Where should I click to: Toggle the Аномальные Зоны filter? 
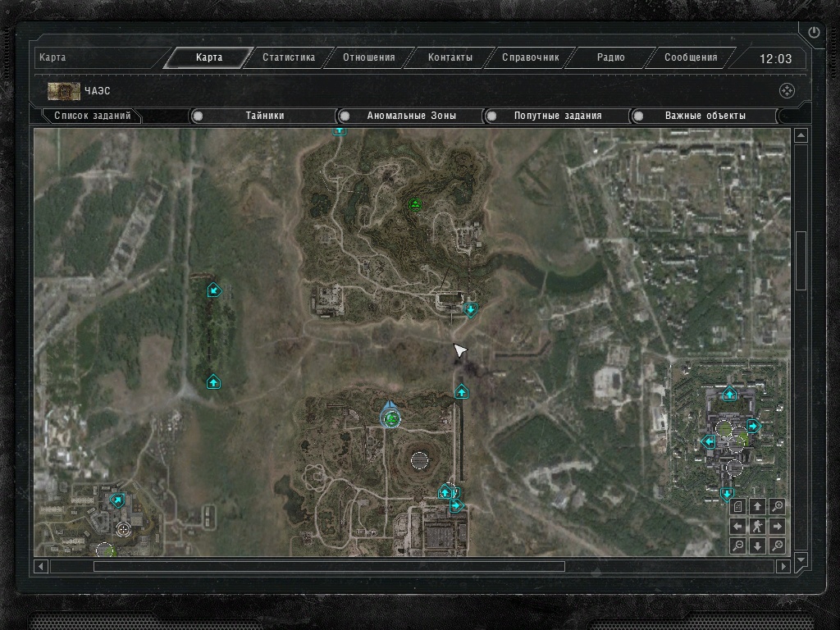click(x=411, y=116)
